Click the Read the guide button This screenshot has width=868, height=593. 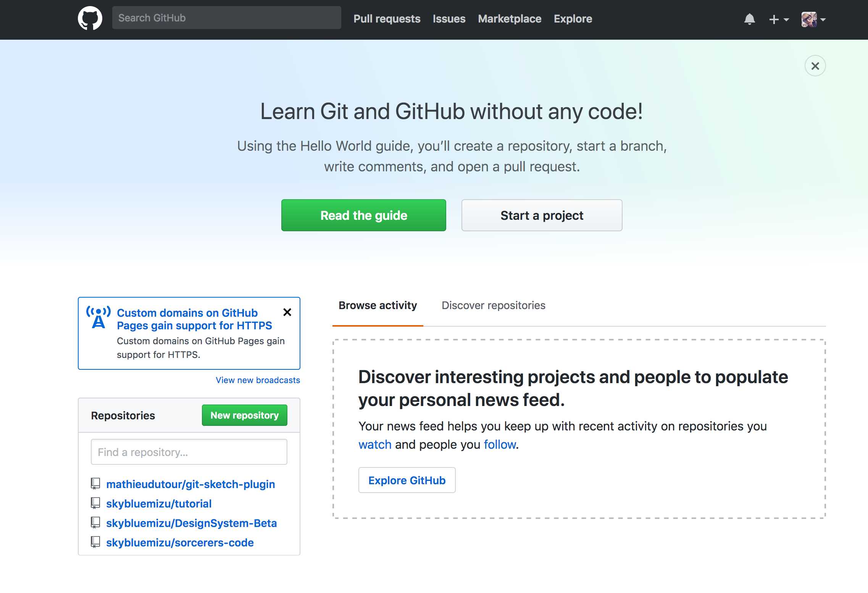click(x=363, y=215)
